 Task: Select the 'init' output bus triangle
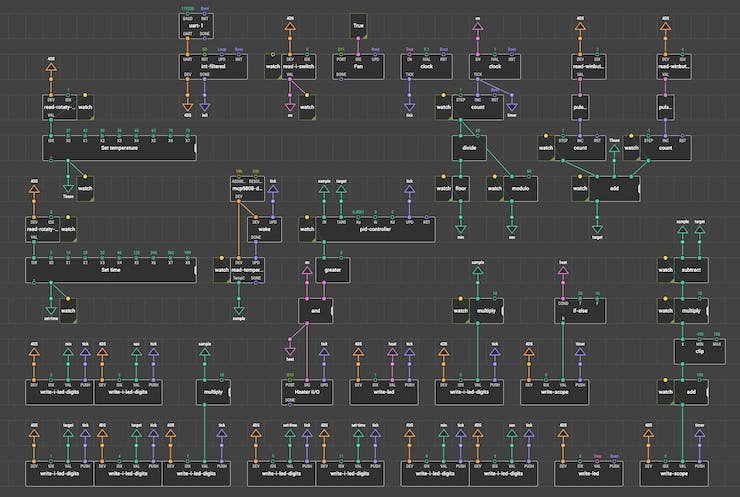[x=205, y=107]
